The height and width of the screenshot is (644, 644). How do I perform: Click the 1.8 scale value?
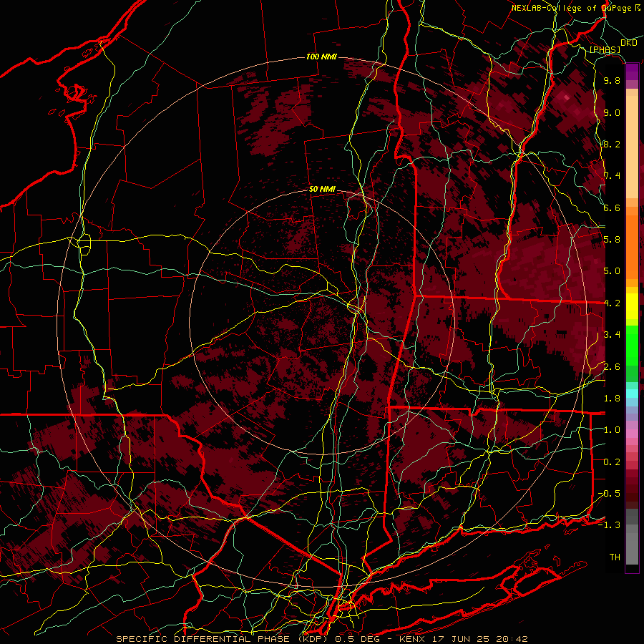pos(612,399)
